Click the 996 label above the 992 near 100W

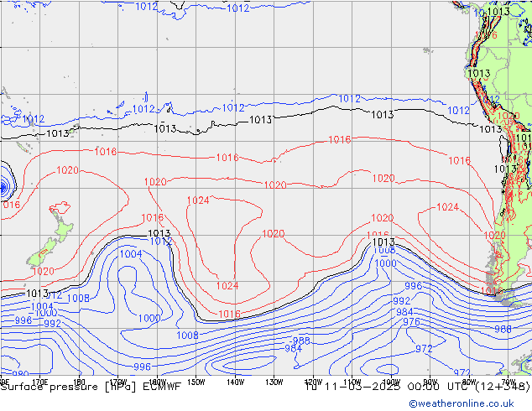point(413,285)
